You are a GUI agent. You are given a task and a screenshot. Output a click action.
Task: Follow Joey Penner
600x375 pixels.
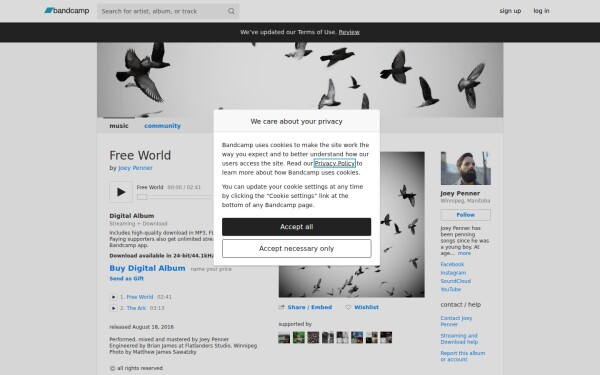pyautogui.click(x=465, y=215)
